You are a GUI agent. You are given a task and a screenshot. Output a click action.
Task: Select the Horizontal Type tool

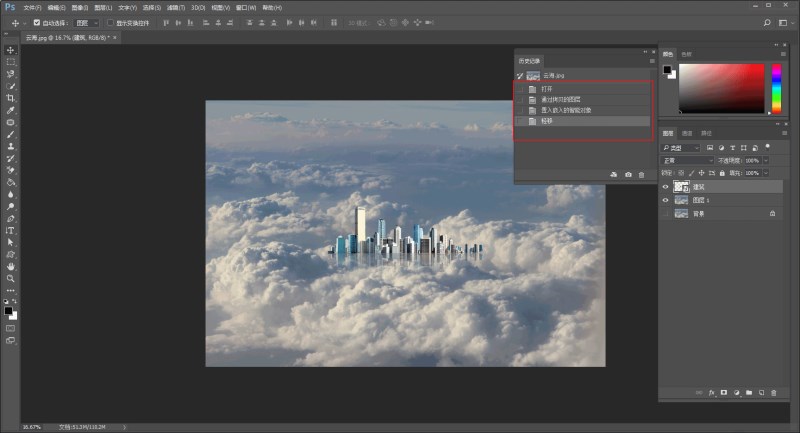click(11, 230)
